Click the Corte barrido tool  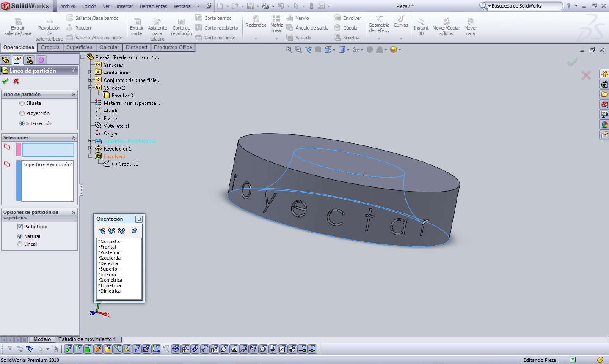click(213, 18)
